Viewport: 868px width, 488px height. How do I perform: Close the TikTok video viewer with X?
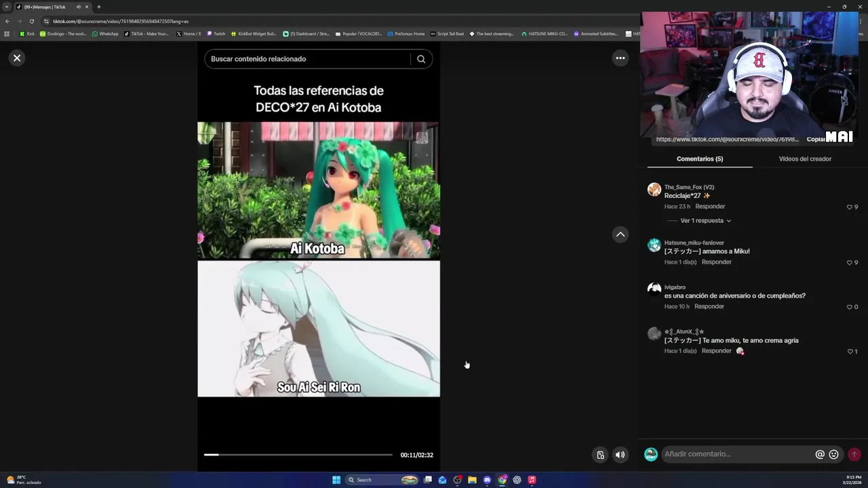pos(17,58)
